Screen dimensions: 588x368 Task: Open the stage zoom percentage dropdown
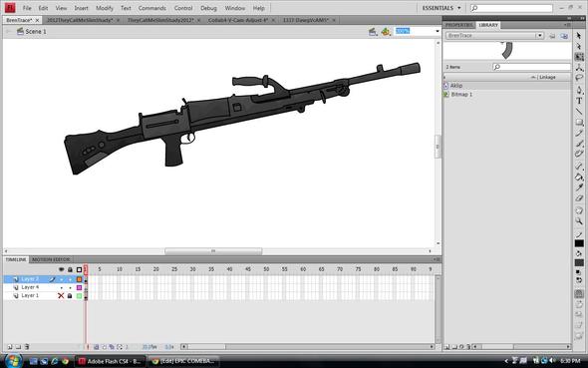click(438, 32)
